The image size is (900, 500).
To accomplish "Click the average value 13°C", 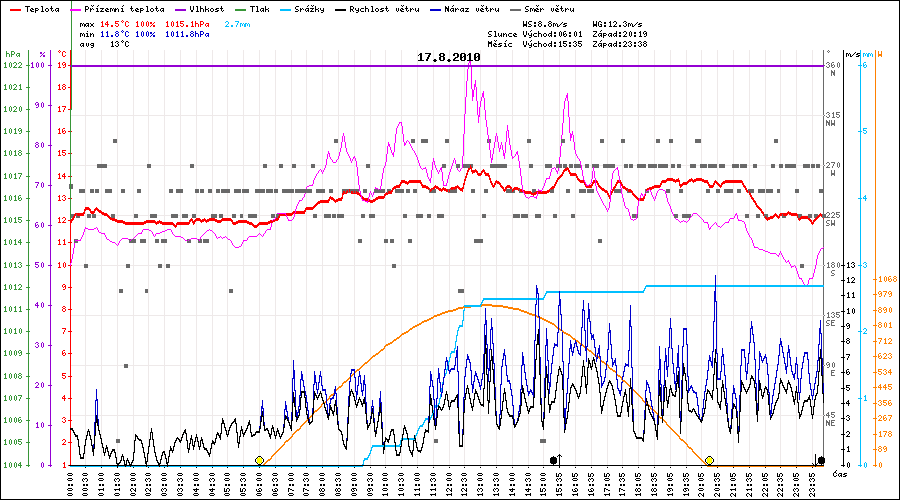I will [x=119, y=44].
